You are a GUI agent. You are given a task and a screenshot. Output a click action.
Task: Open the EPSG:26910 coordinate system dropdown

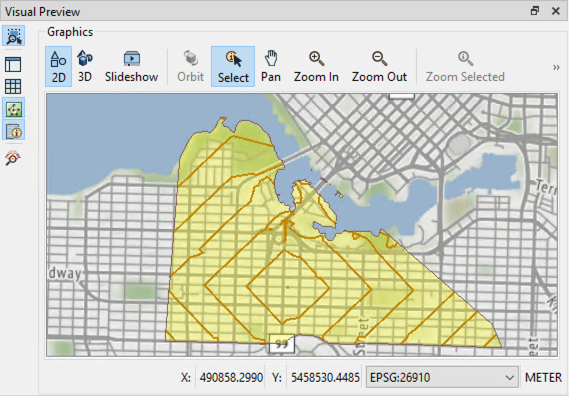[442, 377]
